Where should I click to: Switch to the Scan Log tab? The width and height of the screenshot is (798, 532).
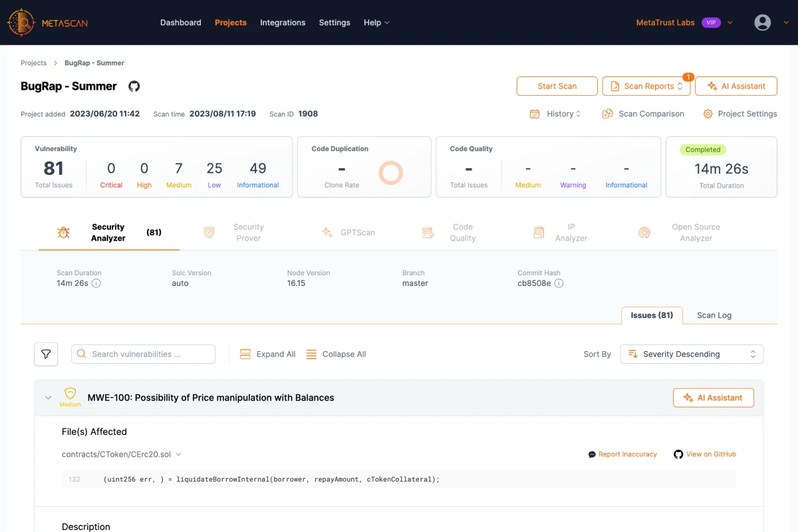coord(714,315)
